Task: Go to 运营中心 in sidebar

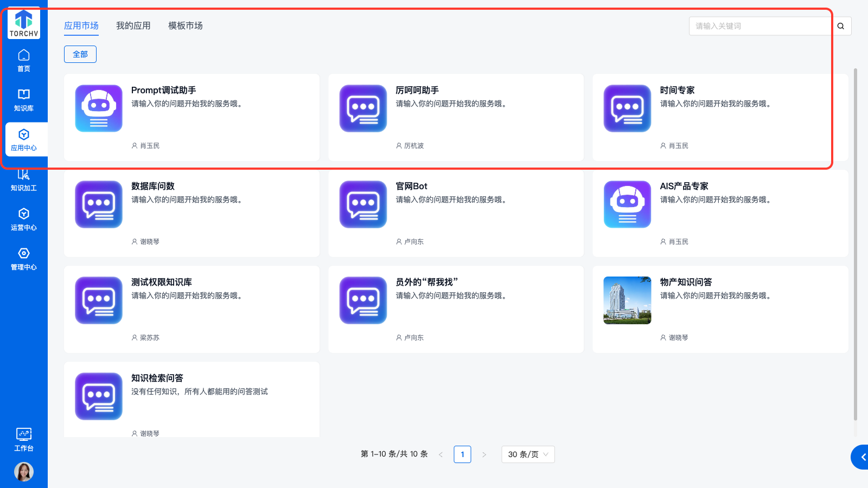Action: click(24, 219)
